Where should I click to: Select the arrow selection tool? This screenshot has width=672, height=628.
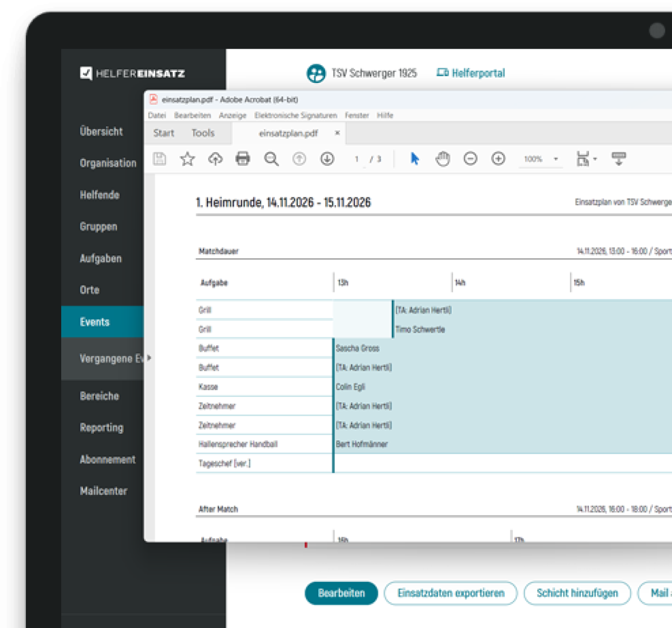[x=414, y=159]
